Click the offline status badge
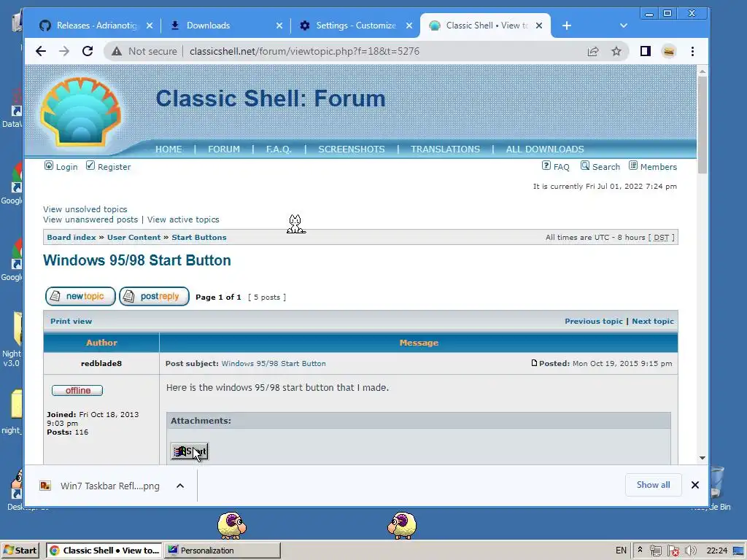 point(77,391)
